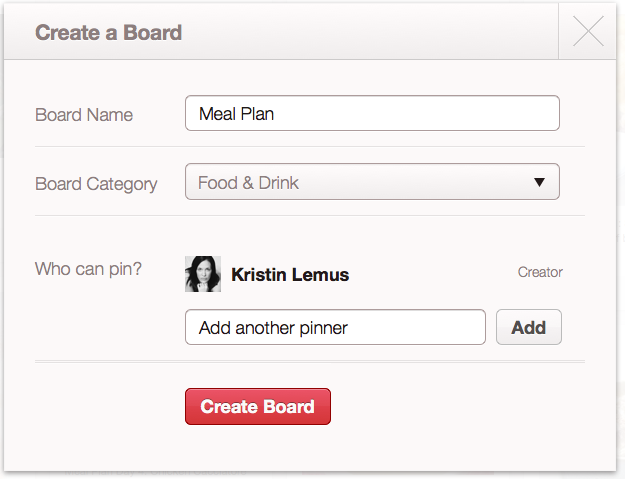Screen dimensions: 625x479
Task: Click the red Create Board button
Action: point(258,406)
